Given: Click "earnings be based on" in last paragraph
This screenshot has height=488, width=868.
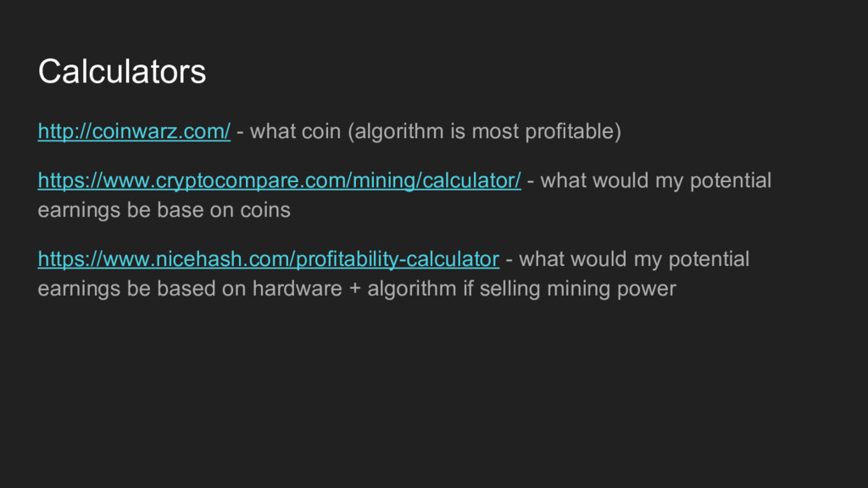Looking at the screenshot, I should [x=142, y=289].
